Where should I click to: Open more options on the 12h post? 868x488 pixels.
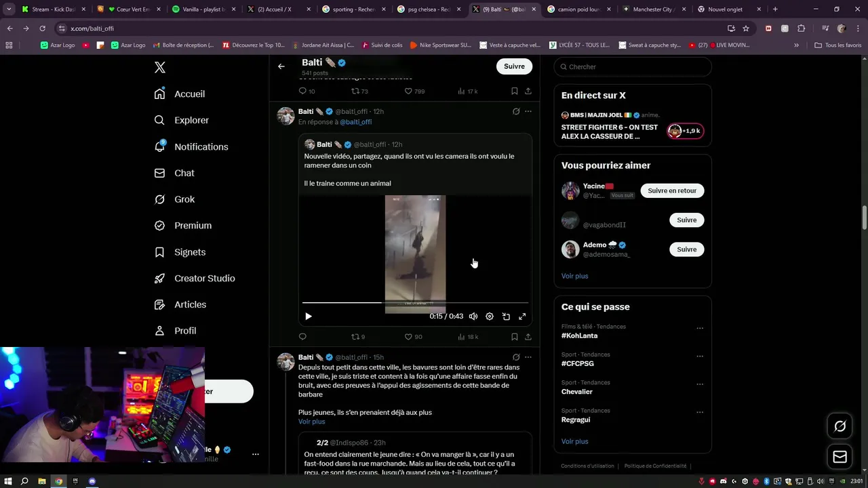[528, 111]
